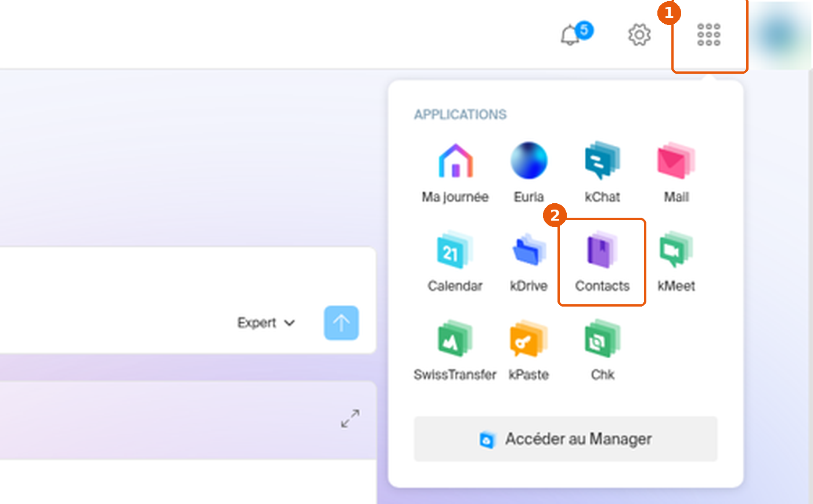813x504 pixels.
Task: Toggle the applications grid launcher
Action: tap(708, 35)
